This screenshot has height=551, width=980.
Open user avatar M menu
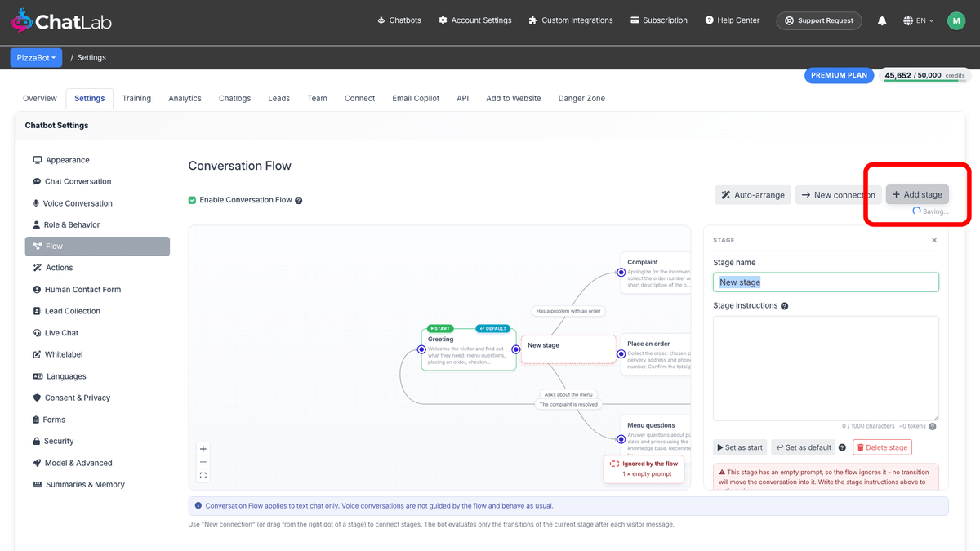[956, 20]
